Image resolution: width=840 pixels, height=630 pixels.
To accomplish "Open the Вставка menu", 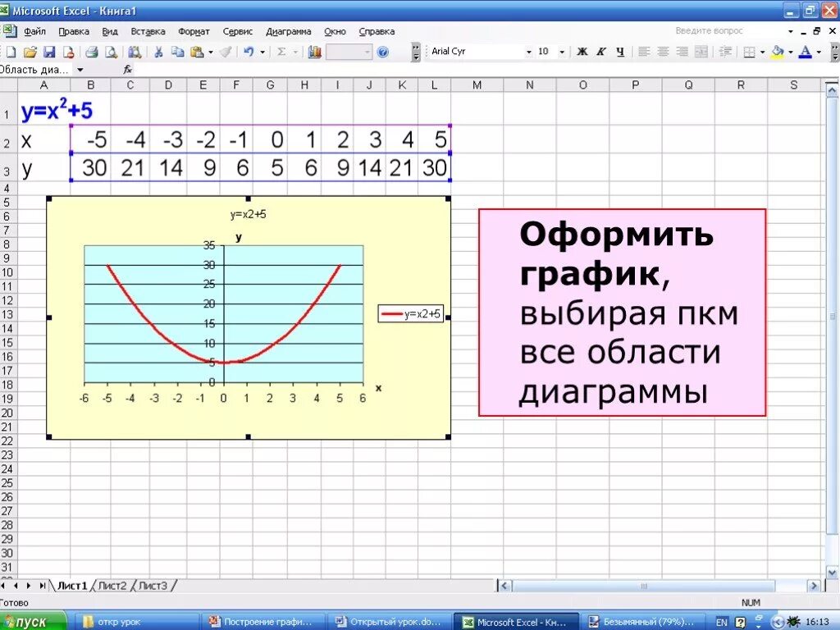I will 148,31.
